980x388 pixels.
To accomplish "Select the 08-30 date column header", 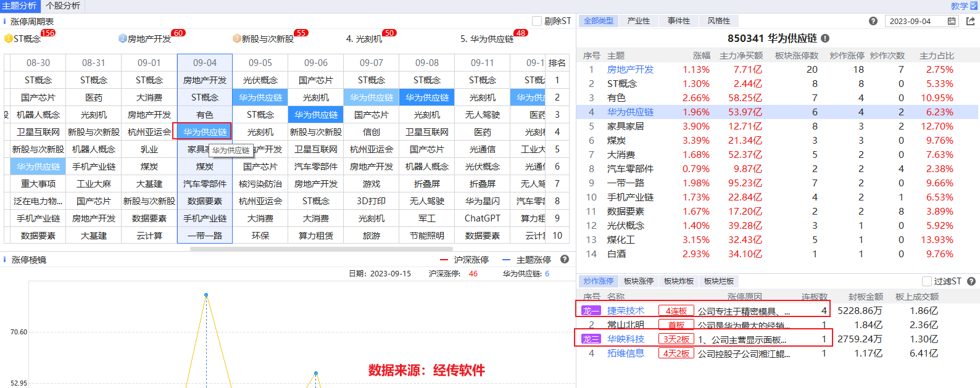I will (x=38, y=63).
